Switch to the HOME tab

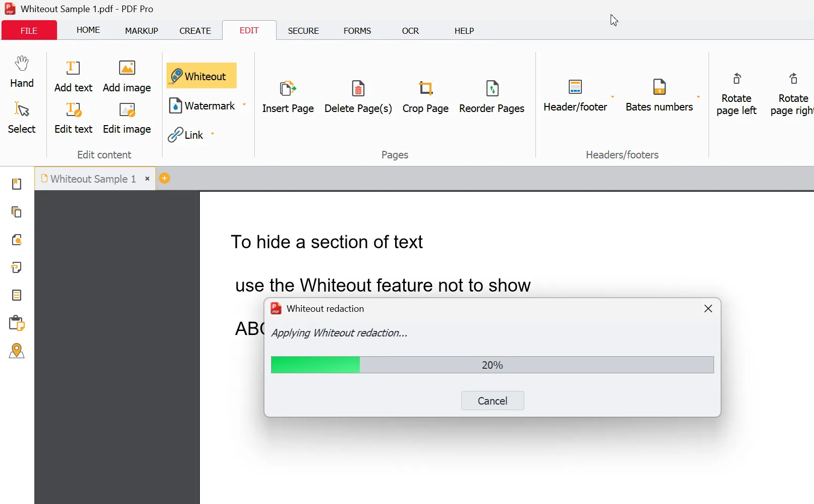[x=88, y=30]
